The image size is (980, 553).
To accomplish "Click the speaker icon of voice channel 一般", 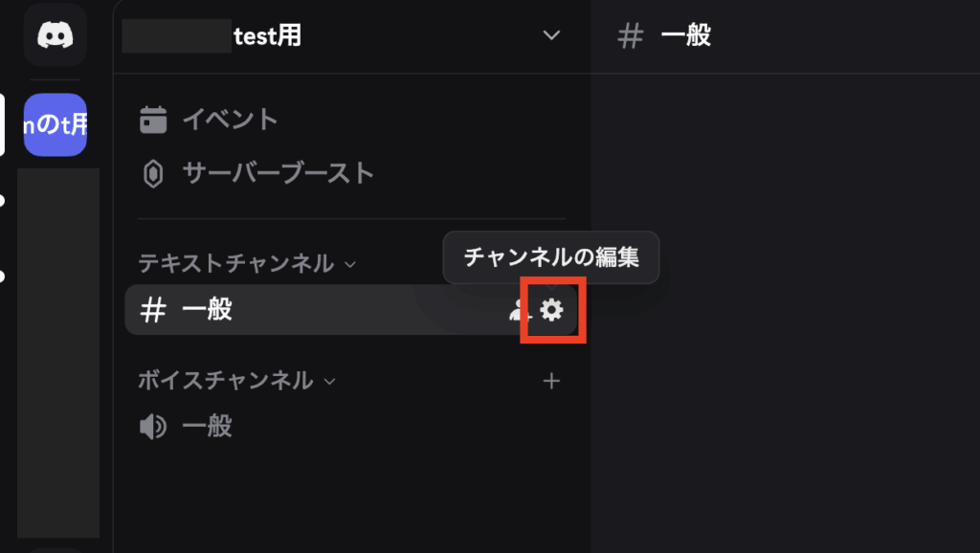I will click(x=153, y=427).
